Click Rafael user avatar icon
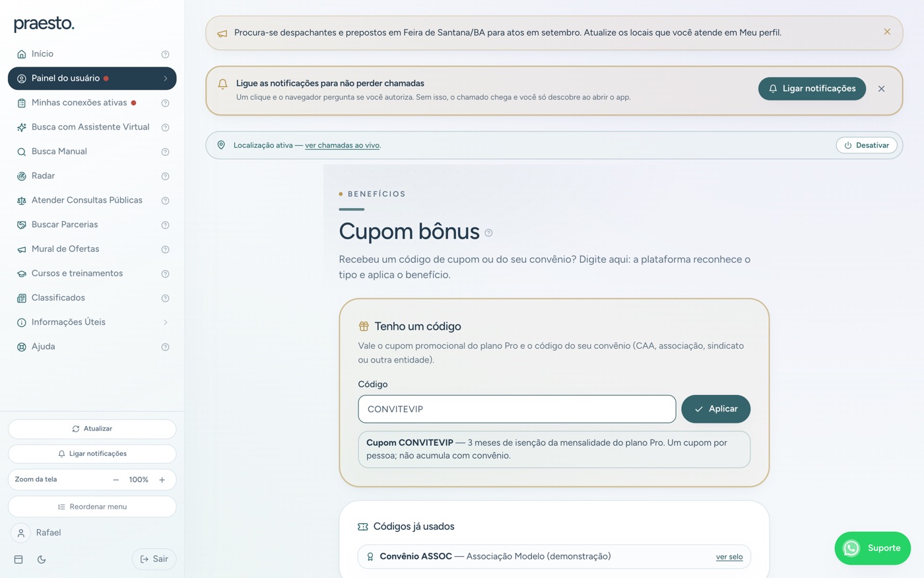The image size is (924, 578). click(20, 532)
